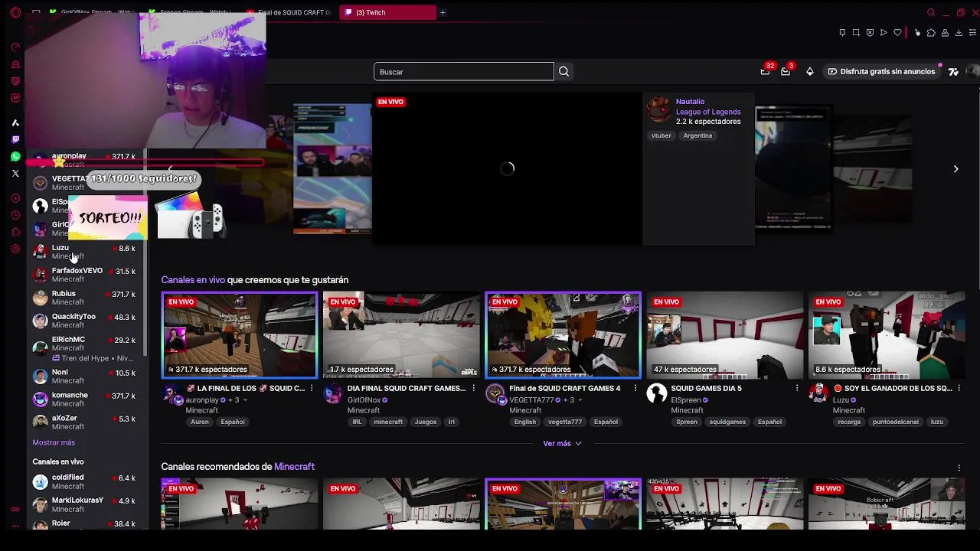This screenshot has width=980, height=551.
Task: Click the Twitch search magnifier button
Action: 563,72
